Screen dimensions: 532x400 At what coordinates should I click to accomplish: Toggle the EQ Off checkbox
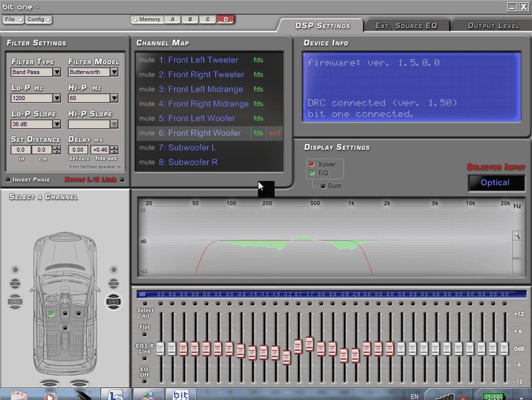(x=145, y=381)
